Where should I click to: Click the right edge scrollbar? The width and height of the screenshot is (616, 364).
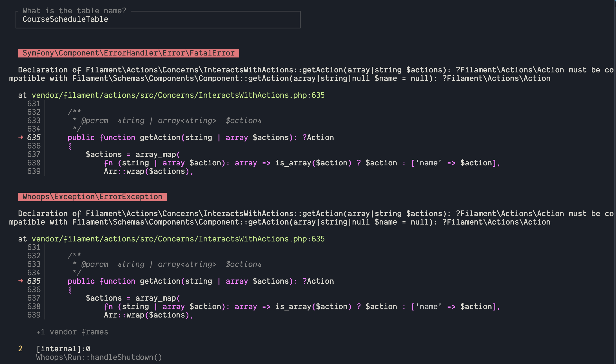coord(615,182)
